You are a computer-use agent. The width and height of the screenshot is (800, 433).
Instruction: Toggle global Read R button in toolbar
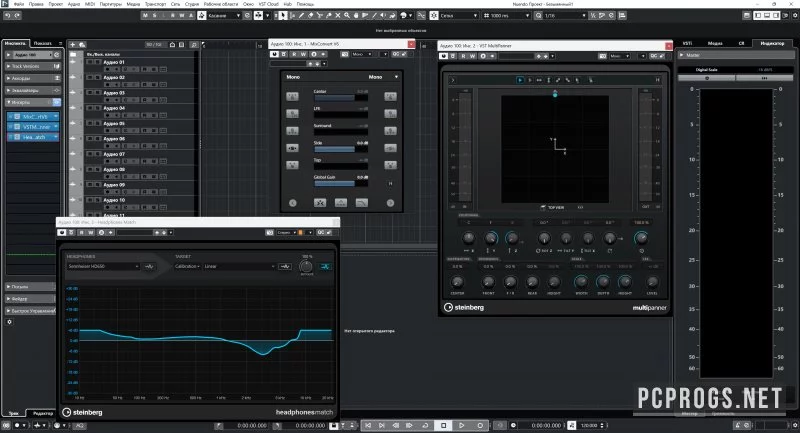[x=173, y=15]
